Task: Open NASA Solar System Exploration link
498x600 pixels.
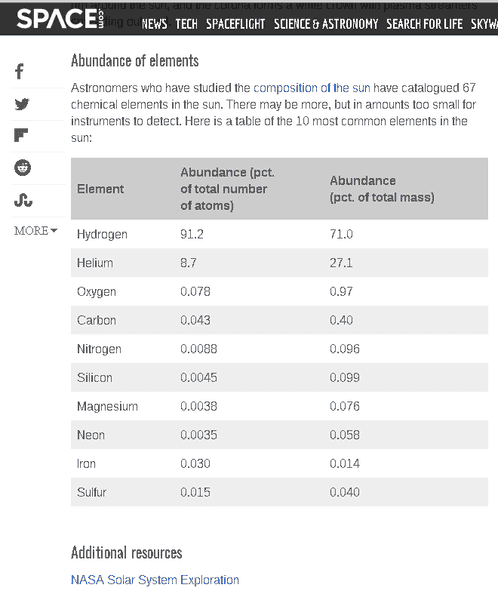Action: (x=155, y=580)
